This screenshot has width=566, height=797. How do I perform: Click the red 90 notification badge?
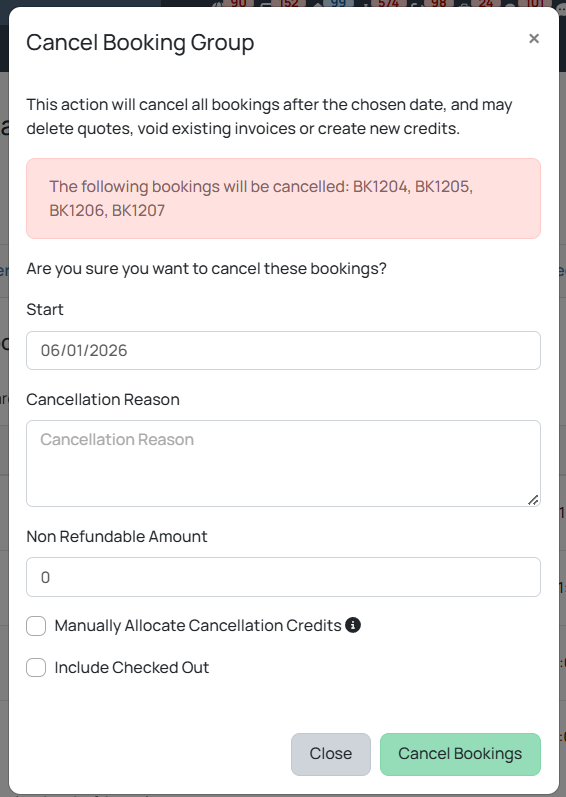(x=238, y=3)
